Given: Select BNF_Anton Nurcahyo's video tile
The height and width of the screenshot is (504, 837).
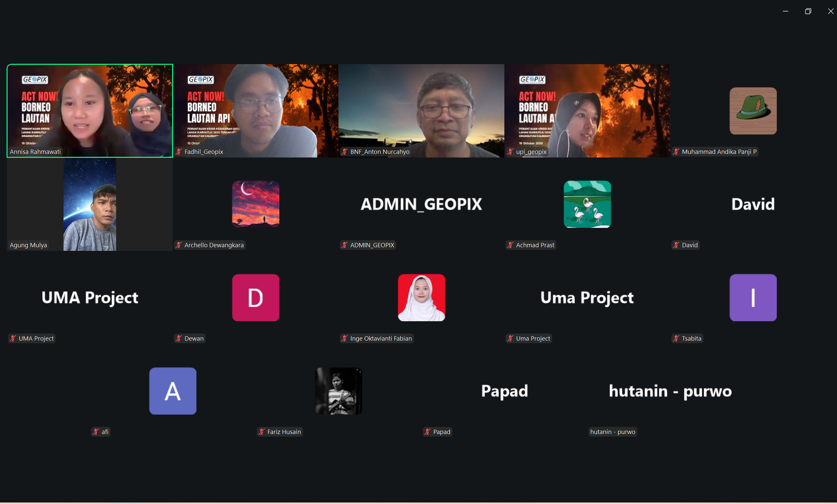Looking at the screenshot, I should coord(421,111).
